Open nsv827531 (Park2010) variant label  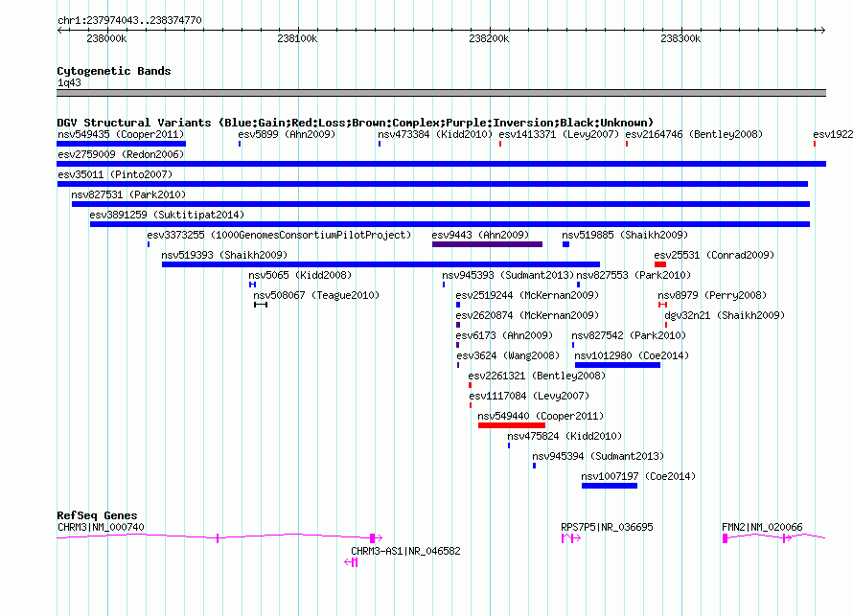tap(128, 194)
